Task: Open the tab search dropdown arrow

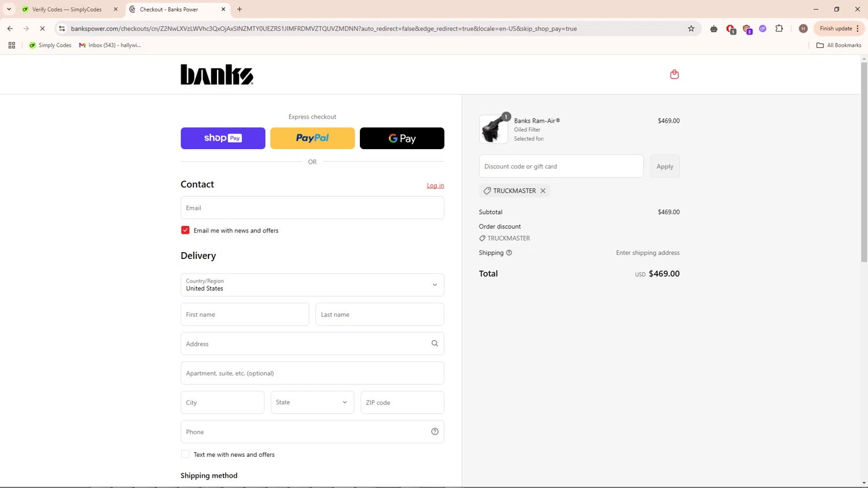Action: click(9, 9)
